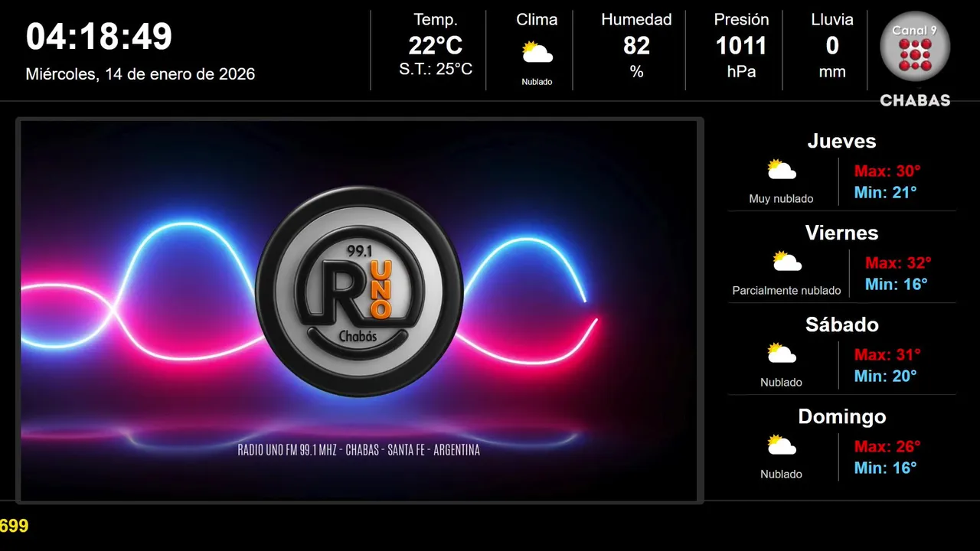Screen dimensions: 980x551
Task: Click the Viernes day heading
Action: [841, 233]
